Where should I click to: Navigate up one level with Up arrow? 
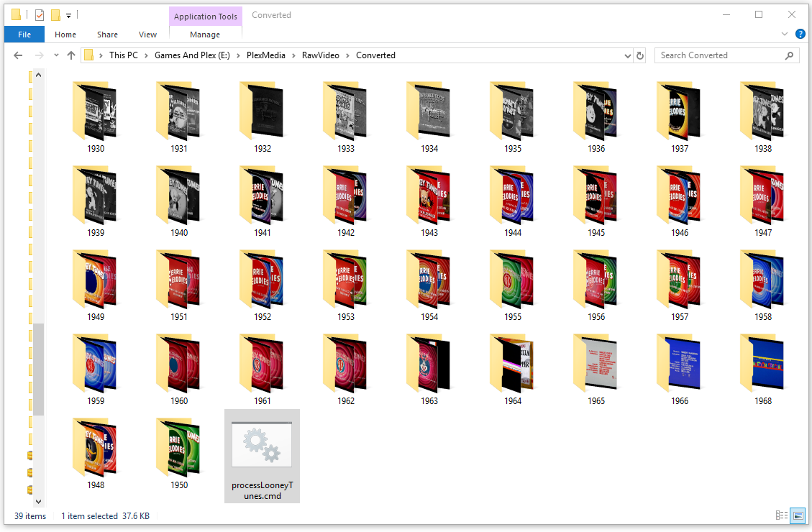tap(71, 55)
